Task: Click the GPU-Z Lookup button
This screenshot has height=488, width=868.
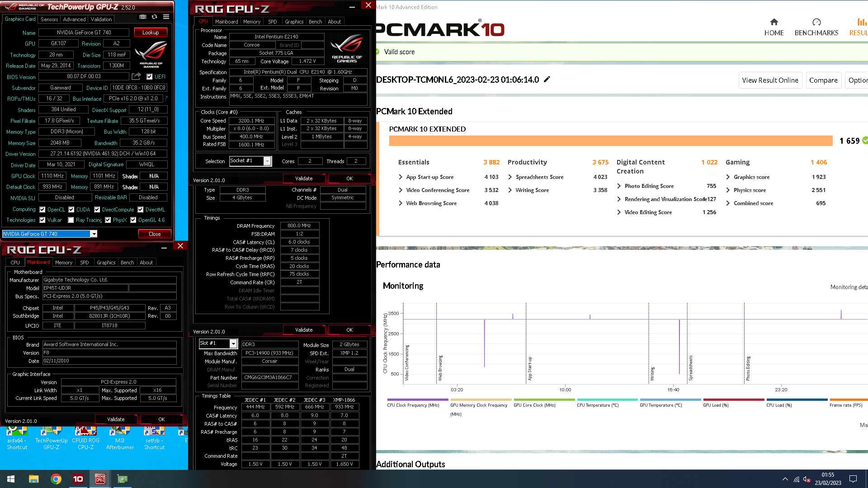Action: (151, 33)
